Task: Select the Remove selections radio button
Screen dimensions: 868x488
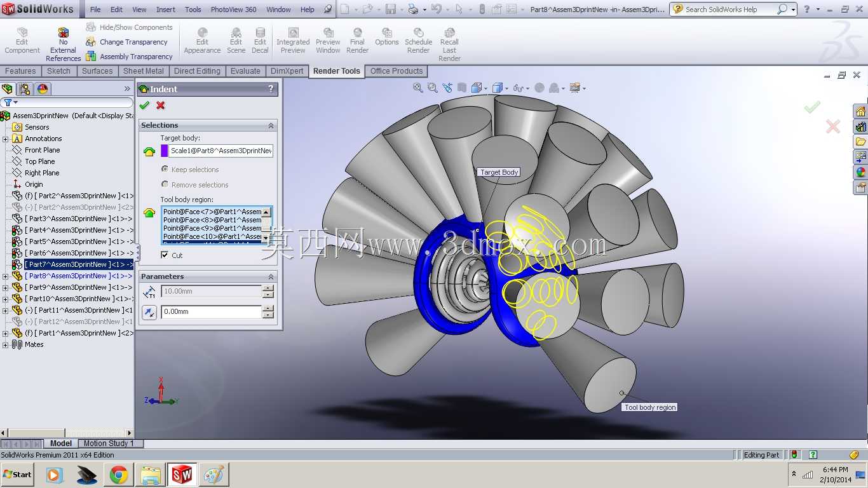Action: click(x=165, y=184)
